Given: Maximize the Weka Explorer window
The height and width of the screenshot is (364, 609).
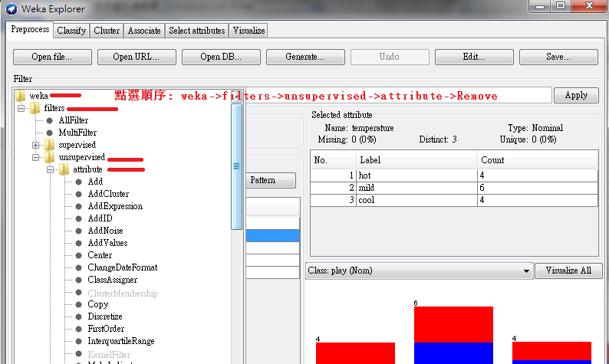Looking at the screenshot, I should (x=561, y=6).
